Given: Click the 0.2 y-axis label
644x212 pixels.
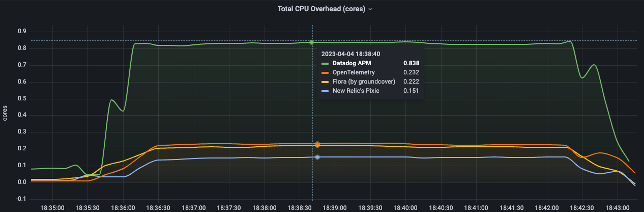Looking at the screenshot, I should pyautogui.click(x=22, y=149).
